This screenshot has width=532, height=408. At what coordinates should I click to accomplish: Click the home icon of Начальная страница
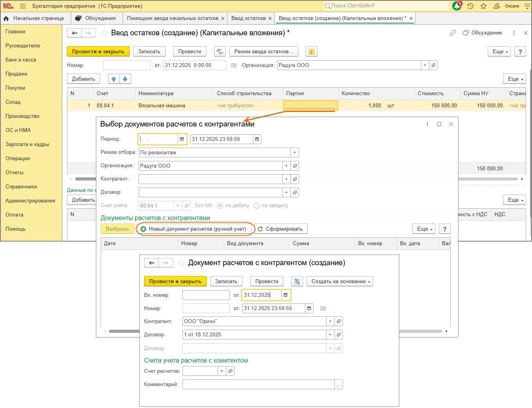click(x=6, y=18)
